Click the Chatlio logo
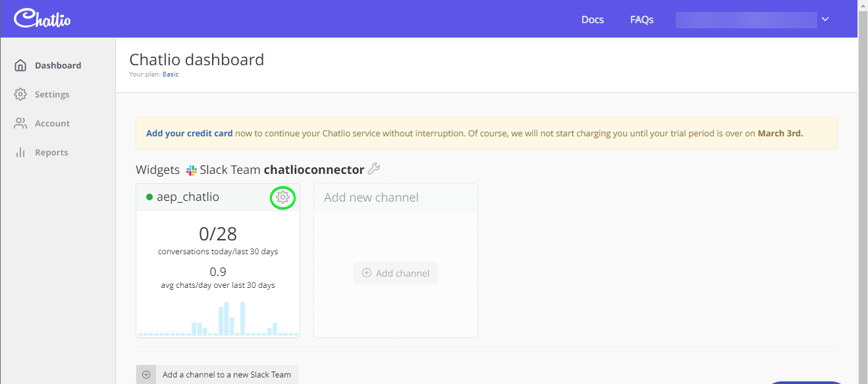The width and height of the screenshot is (868, 384). coord(43,18)
